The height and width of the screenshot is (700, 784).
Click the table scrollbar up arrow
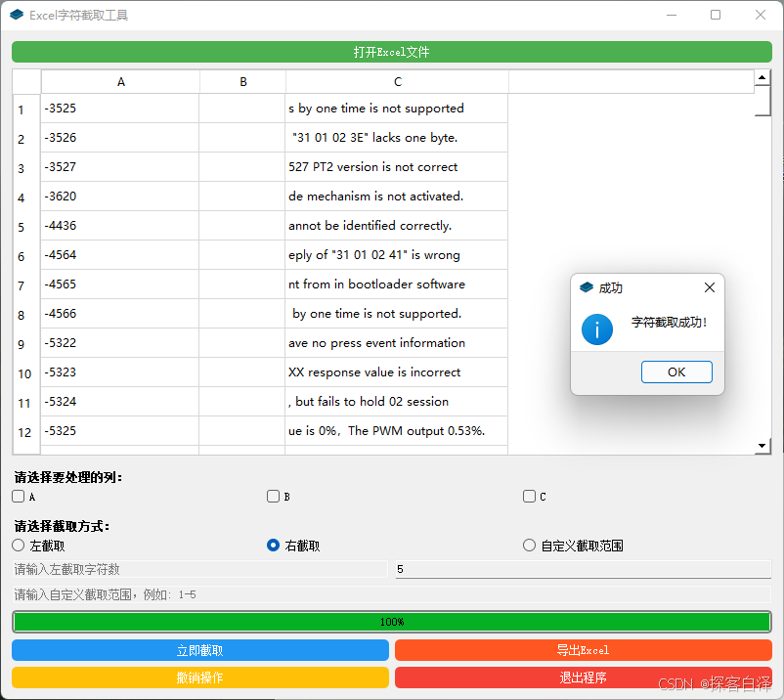coord(762,77)
